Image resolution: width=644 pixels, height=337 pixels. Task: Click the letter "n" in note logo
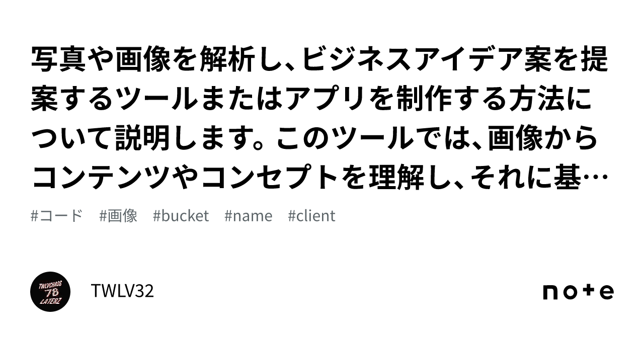(x=550, y=293)
